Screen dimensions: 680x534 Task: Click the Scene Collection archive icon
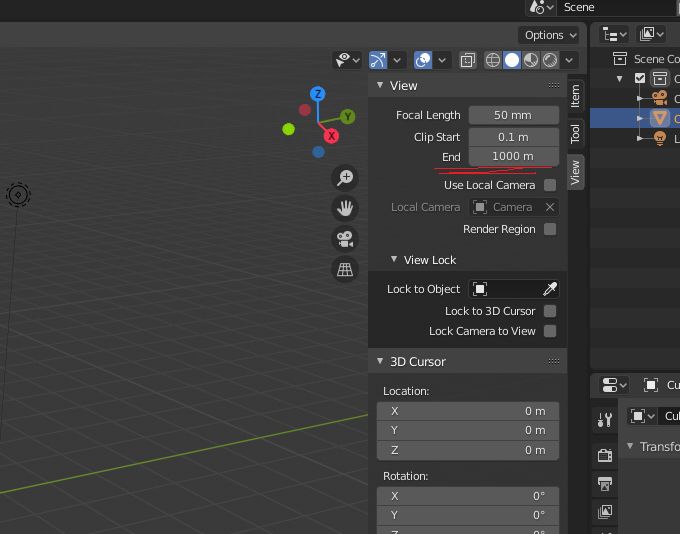[620, 59]
